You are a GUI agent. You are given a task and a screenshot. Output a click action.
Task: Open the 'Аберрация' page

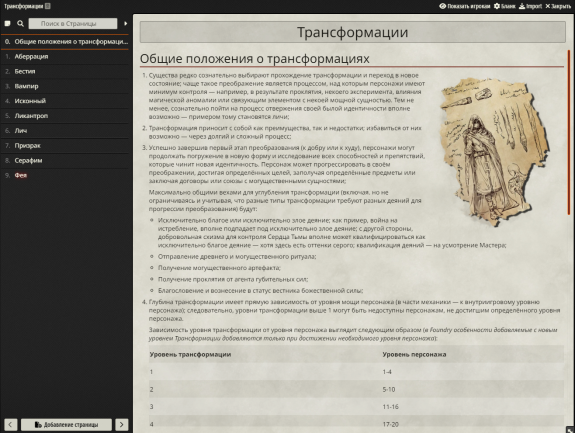point(65,56)
